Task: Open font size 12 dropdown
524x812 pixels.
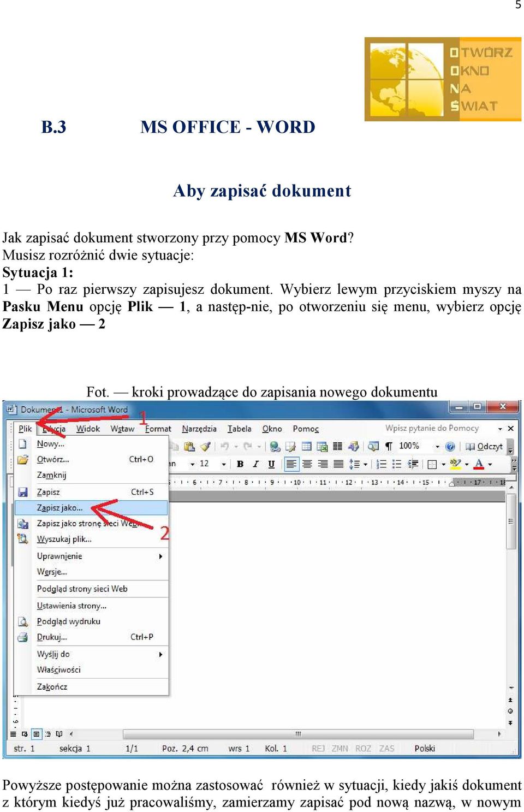Action: tap(224, 464)
